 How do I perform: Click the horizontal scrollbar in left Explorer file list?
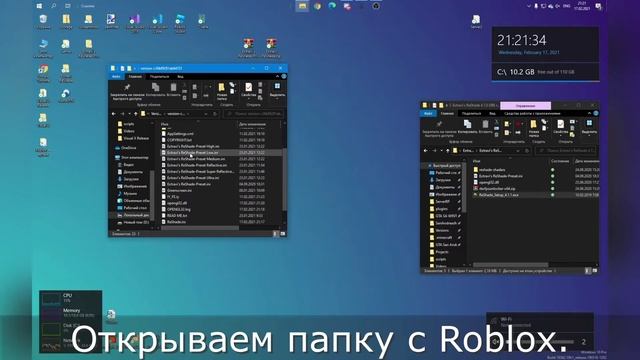[x=200, y=228]
